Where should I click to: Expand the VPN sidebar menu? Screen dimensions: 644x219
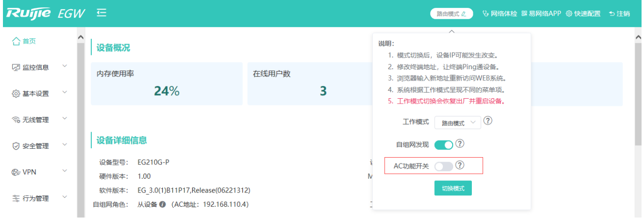coord(40,172)
